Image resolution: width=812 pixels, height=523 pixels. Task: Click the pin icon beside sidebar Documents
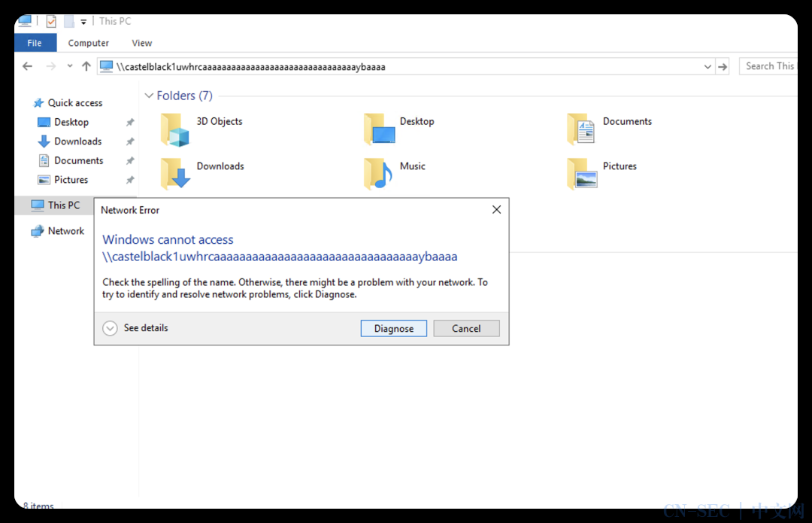click(x=130, y=161)
